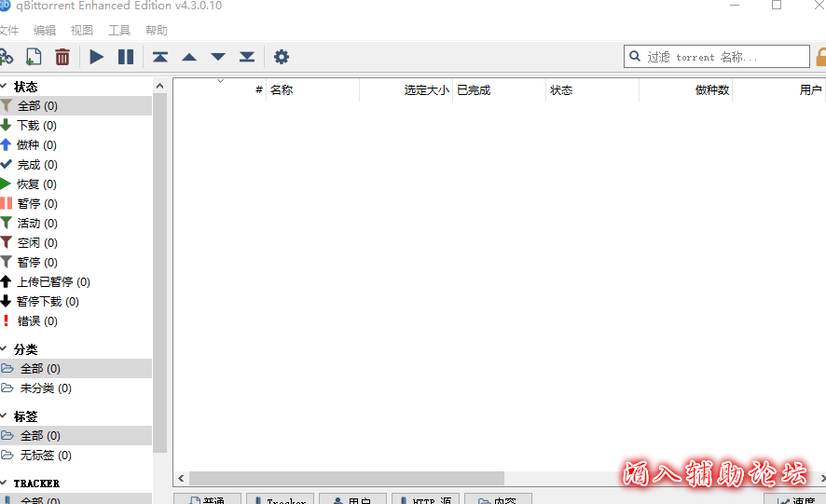Open the 工具 menu
Viewport: 826px width, 504px height.
coord(119,31)
